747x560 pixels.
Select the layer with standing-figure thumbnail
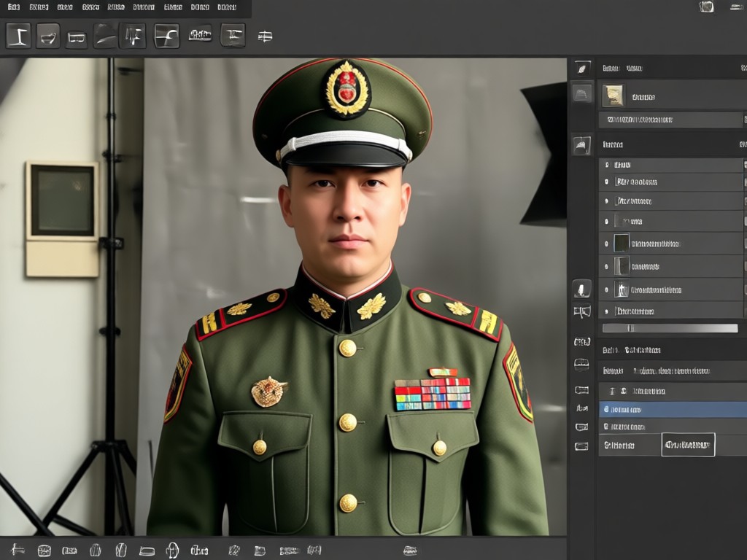670,289
